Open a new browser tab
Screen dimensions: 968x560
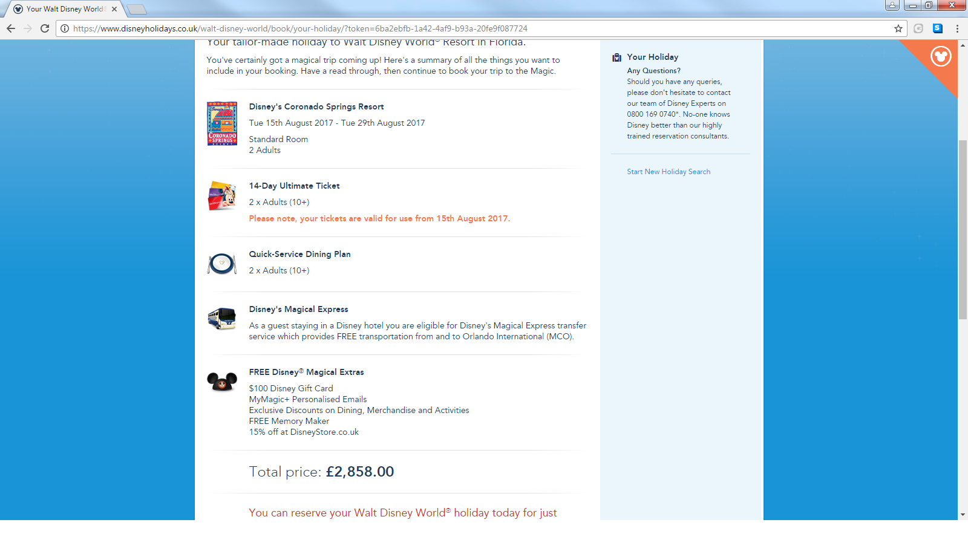tap(137, 9)
